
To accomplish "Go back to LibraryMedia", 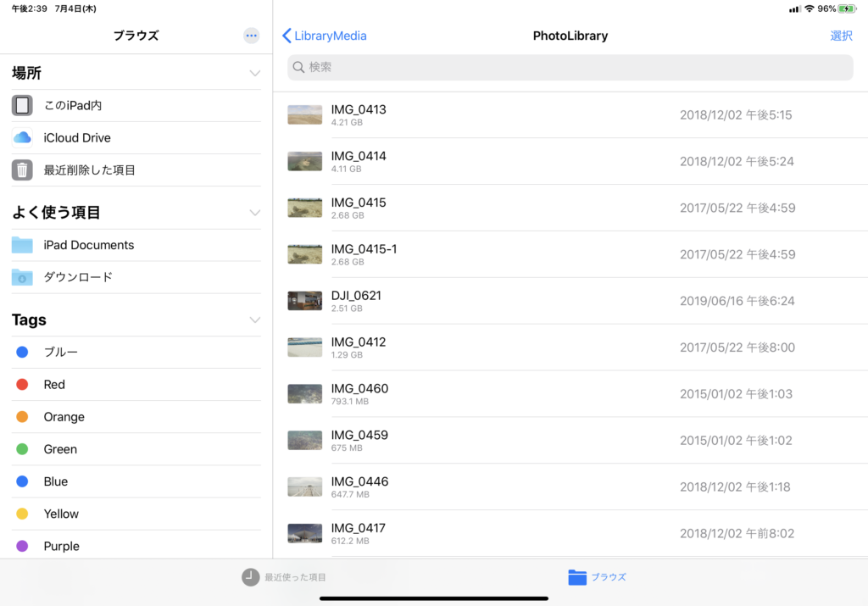I will click(x=325, y=36).
